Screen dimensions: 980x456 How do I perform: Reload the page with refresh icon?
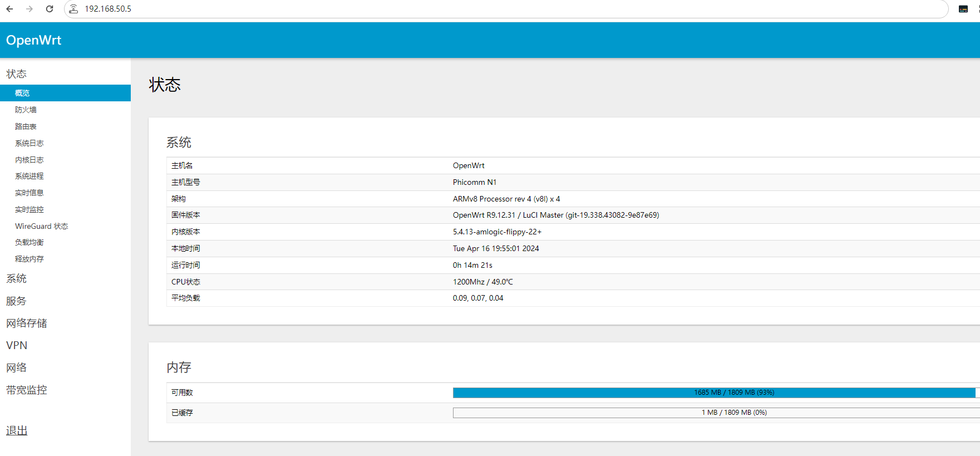tap(50, 9)
